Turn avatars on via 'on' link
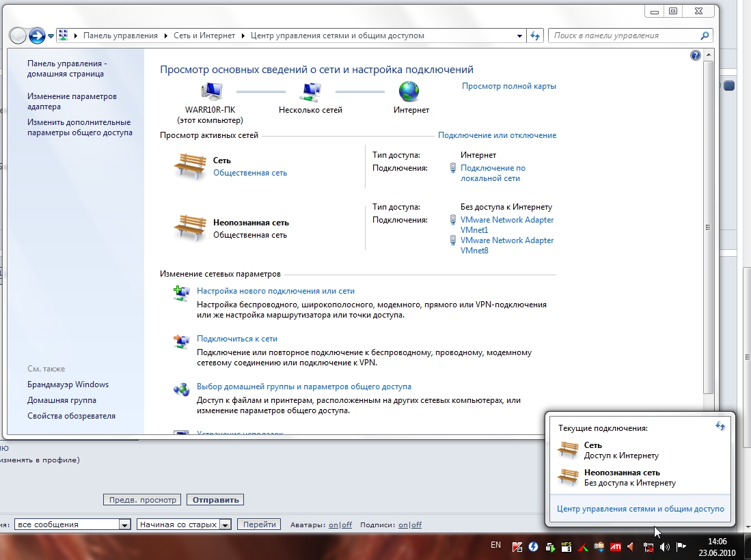The height and width of the screenshot is (560, 751). coord(333,525)
